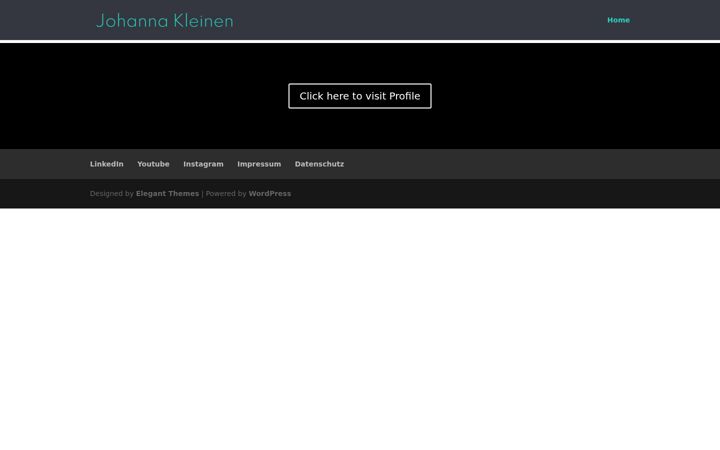The height and width of the screenshot is (450, 720).
Task: Open the LinkedIn footer link
Action: point(107,164)
